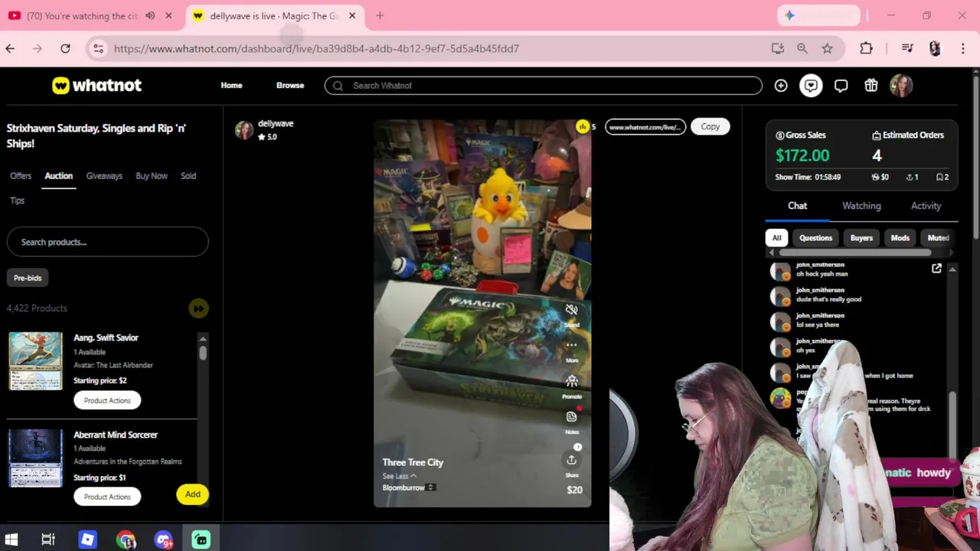Toggle the Pre-bids filter chip
980x551 pixels.
(28, 278)
